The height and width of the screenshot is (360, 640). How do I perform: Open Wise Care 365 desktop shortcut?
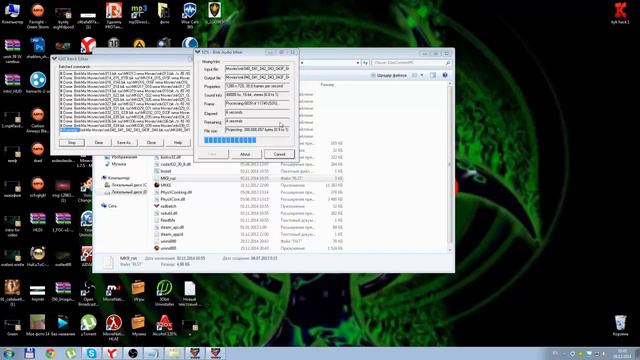[189, 16]
